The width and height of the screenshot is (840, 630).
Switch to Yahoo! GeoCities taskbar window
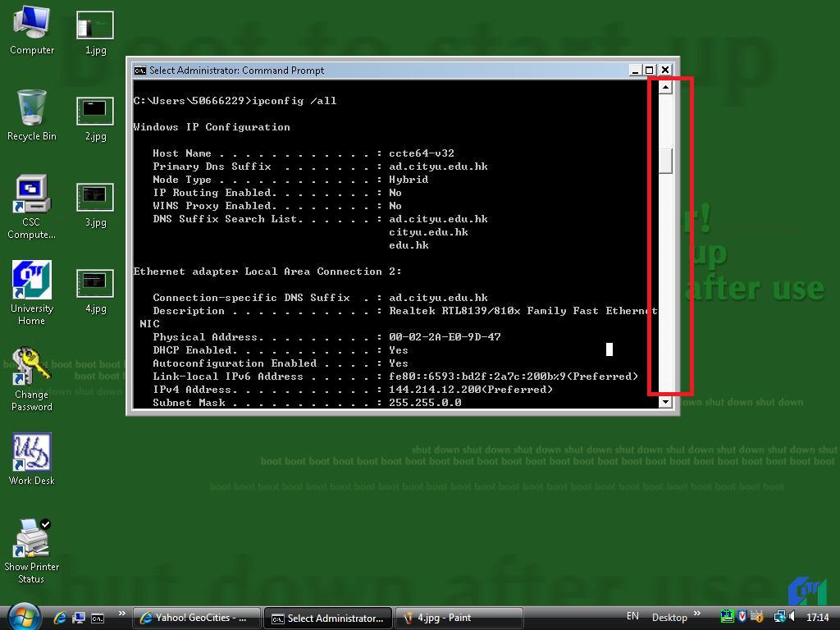(x=198, y=618)
